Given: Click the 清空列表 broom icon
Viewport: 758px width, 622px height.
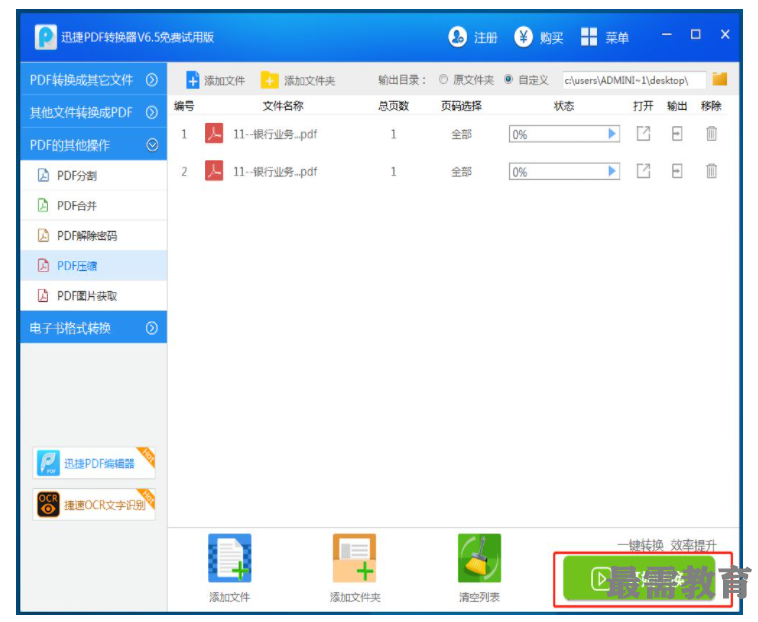Looking at the screenshot, I should [480, 558].
